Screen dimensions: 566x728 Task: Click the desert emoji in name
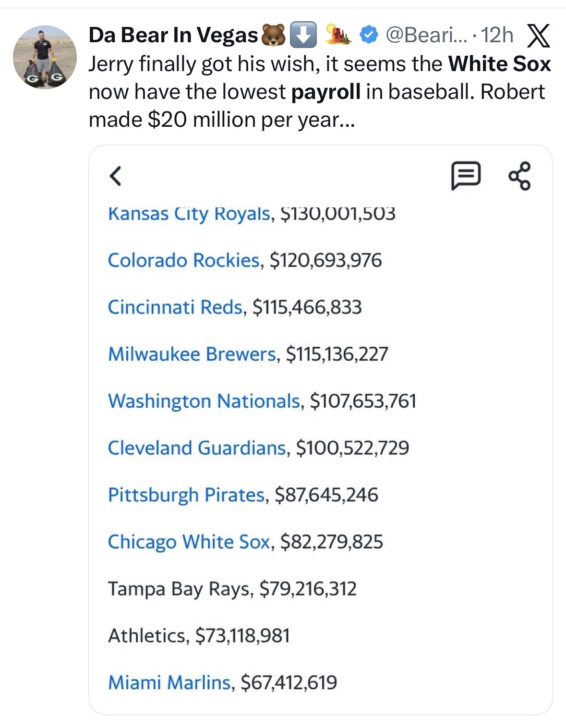[x=338, y=35]
